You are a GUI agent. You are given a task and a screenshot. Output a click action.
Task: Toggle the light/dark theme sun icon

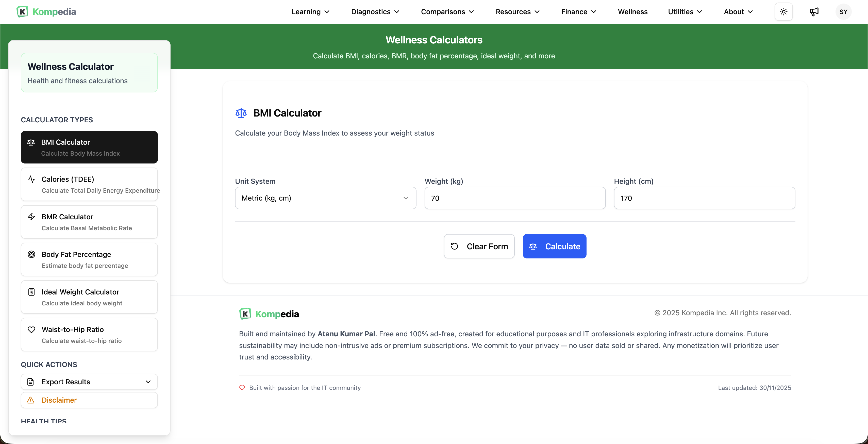pyautogui.click(x=783, y=12)
